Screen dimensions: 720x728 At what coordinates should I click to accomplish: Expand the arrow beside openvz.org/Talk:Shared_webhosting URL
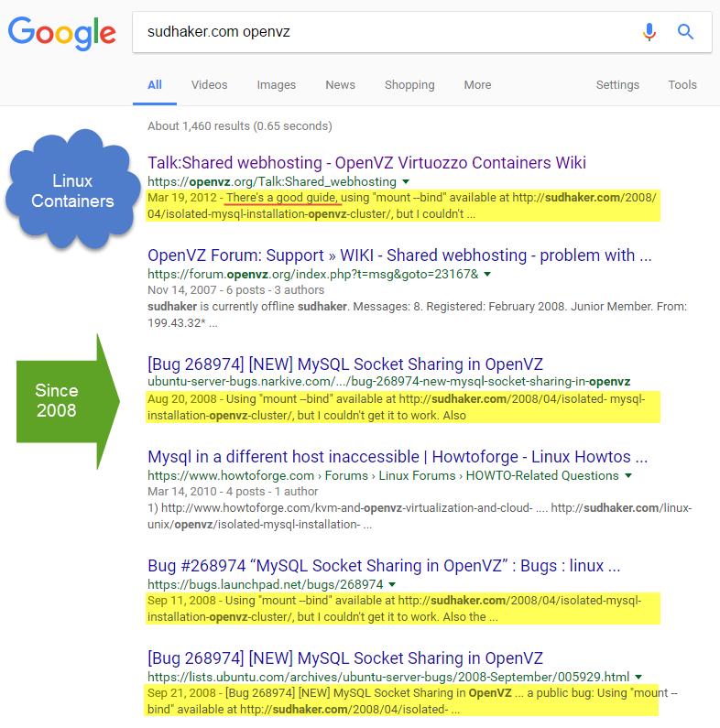[x=406, y=181]
